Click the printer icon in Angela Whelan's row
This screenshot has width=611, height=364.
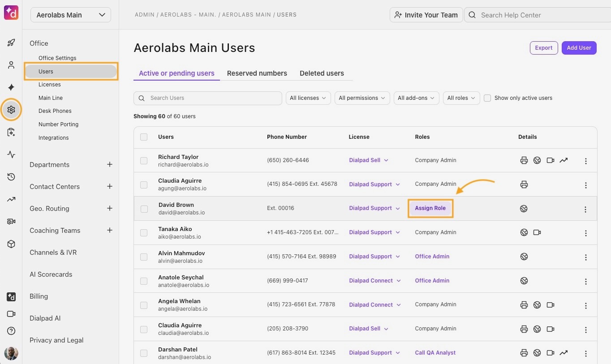click(x=524, y=305)
